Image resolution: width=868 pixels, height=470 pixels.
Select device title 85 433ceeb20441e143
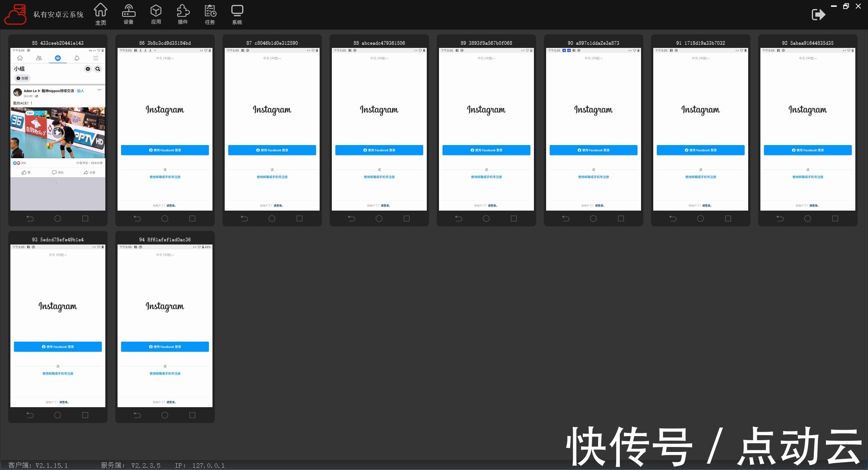point(58,43)
